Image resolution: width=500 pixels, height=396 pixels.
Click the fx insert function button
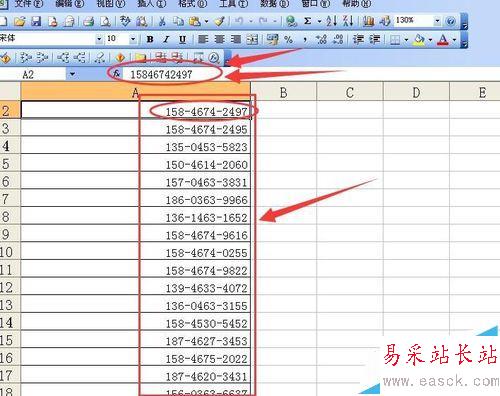[x=116, y=74]
